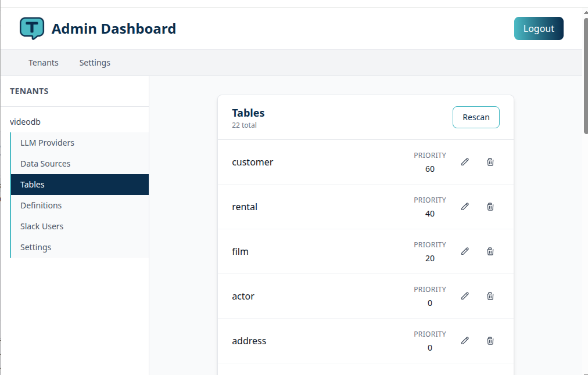Delete the rental table

pyautogui.click(x=490, y=206)
